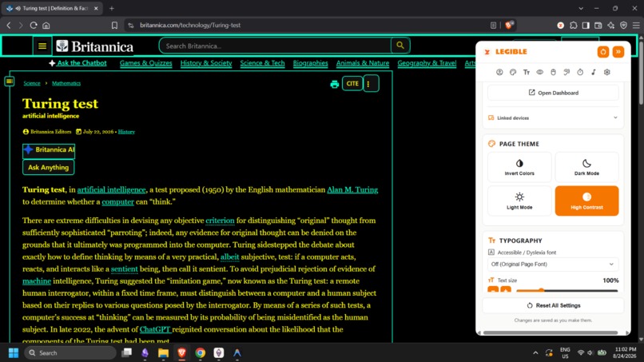Click the stopwatch timer icon in Legible
Screen dimensions: 644x362
580,72
